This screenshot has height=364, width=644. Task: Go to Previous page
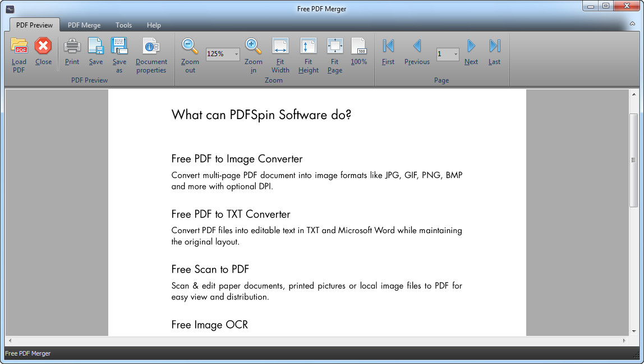pyautogui.click(x=417, y=52)
